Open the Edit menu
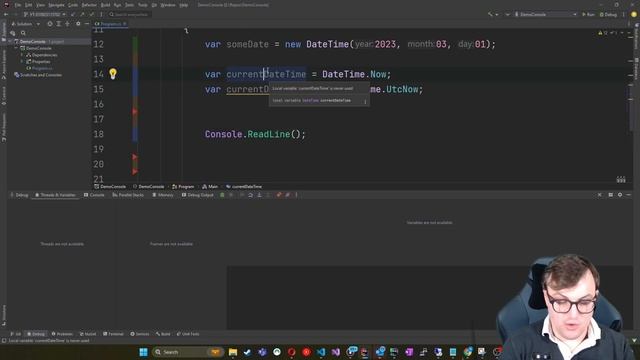640x360 pixels. (x=29, y=5)
